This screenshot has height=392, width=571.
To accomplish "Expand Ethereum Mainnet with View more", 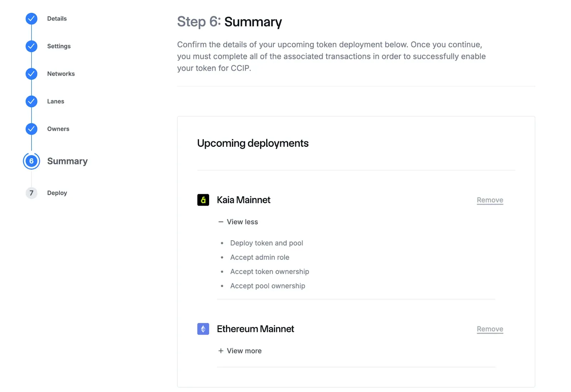I will coord(240,351).
